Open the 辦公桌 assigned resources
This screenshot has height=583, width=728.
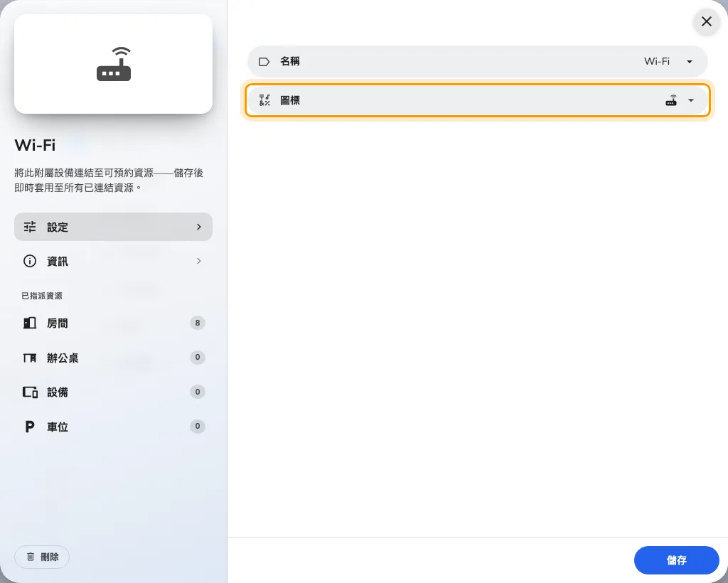[x=113, y=358]
